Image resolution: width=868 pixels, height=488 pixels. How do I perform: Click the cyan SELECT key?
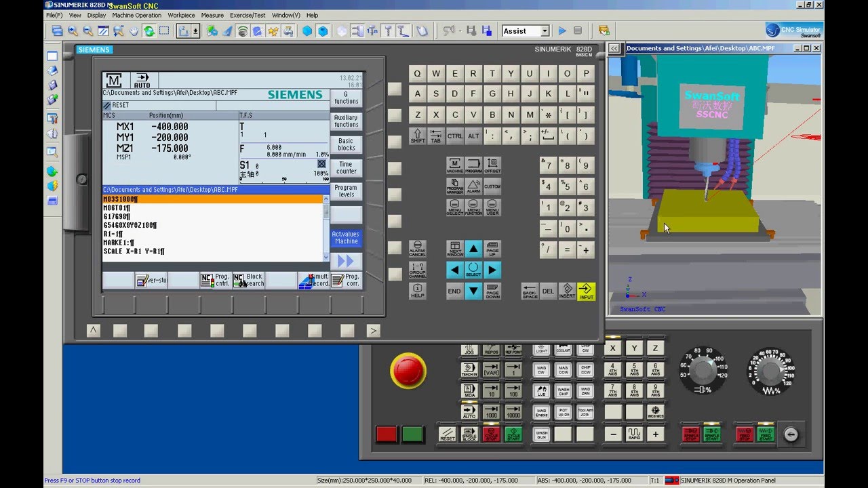coord(473,270)
